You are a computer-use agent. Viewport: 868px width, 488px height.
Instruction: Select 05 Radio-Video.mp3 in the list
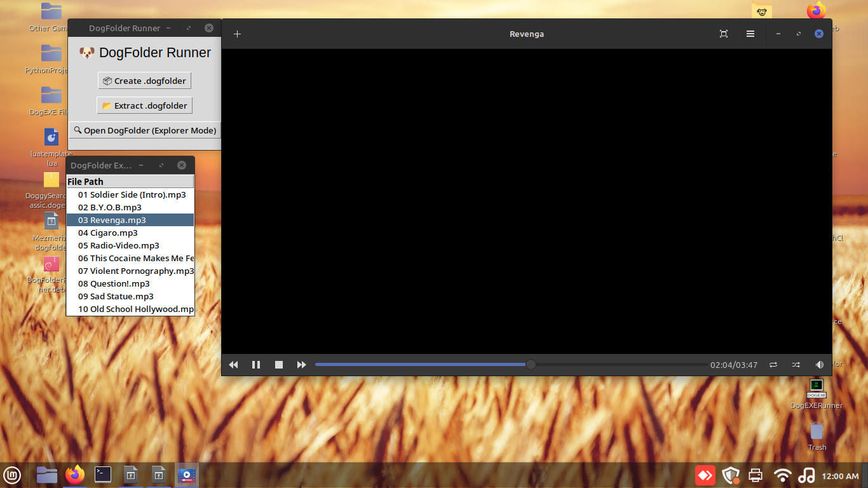(130, 245)
